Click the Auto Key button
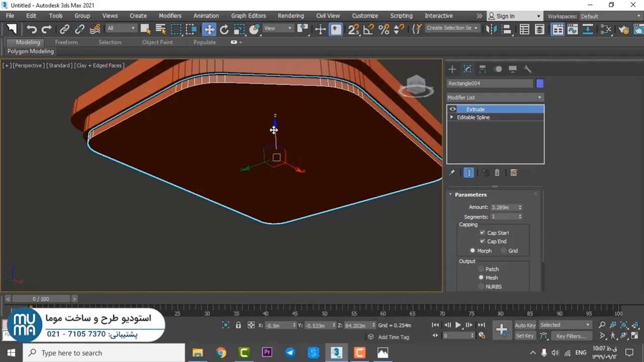This screenshot has width=644, height=362. pyautogui.click(x=525, y=325)
